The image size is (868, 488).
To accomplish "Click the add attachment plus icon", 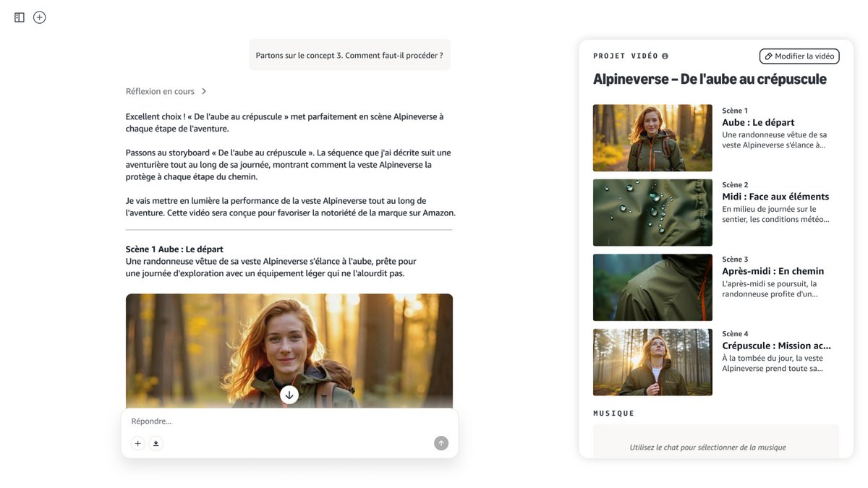I will 138,443.
